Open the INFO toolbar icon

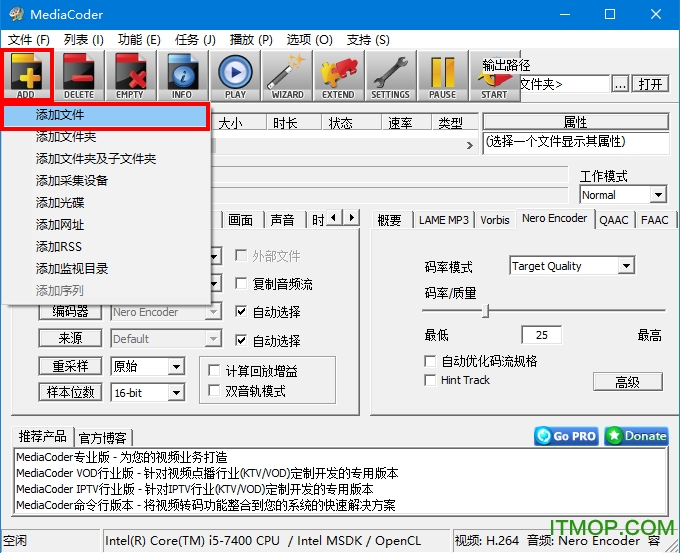[x=182, y=76]
